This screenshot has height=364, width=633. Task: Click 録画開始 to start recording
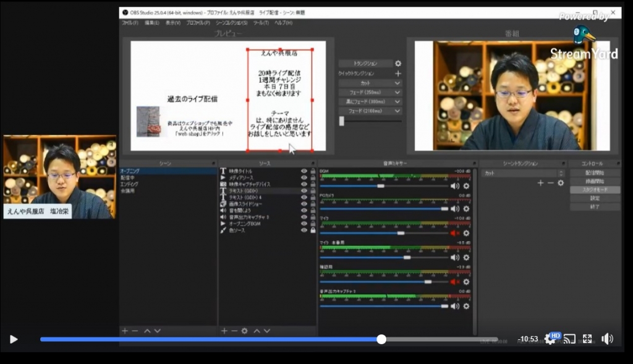click(x=595, y=181)
